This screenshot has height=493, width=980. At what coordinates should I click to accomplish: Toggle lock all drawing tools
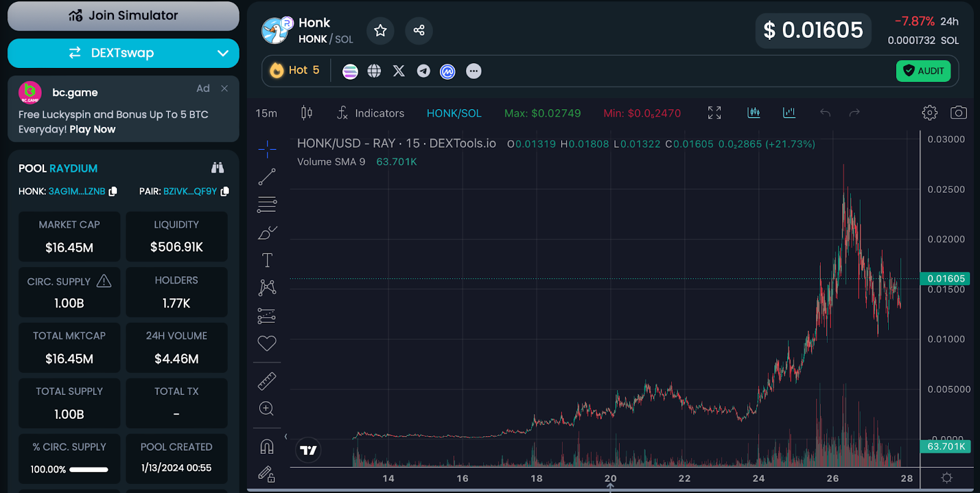(x=266, y=474)
